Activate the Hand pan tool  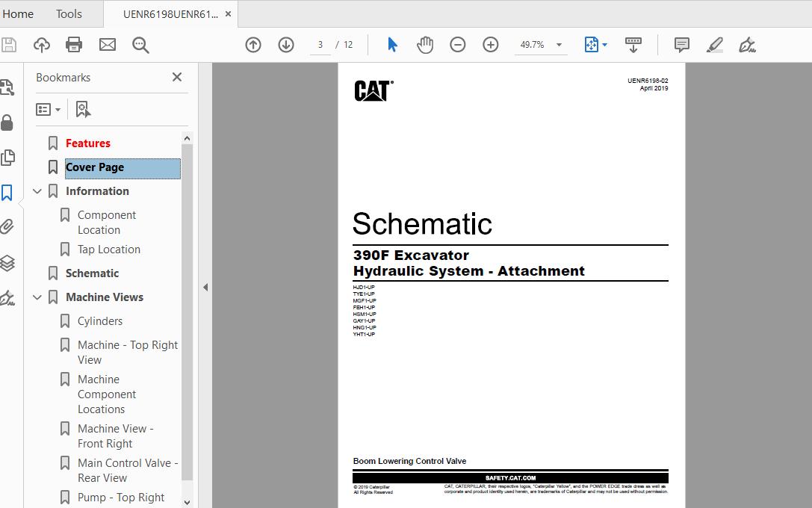click(424, 45)
